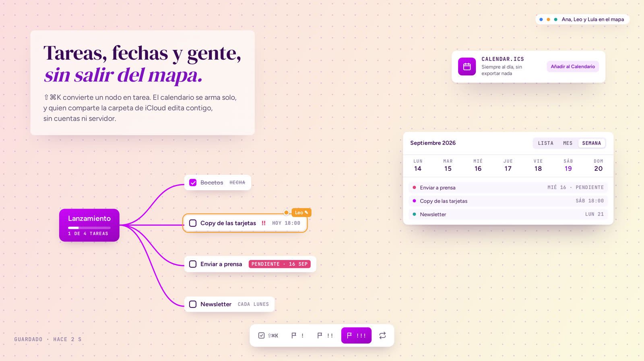Click the Pendiente · 16 Sep badge

tap(280, 264)
